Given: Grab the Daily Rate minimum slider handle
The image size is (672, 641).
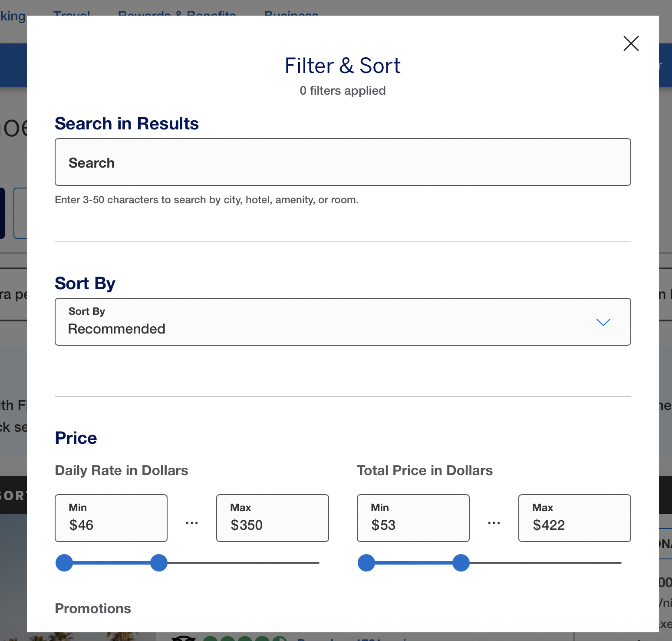Looking at the screenshot, I should click(64, 563).
